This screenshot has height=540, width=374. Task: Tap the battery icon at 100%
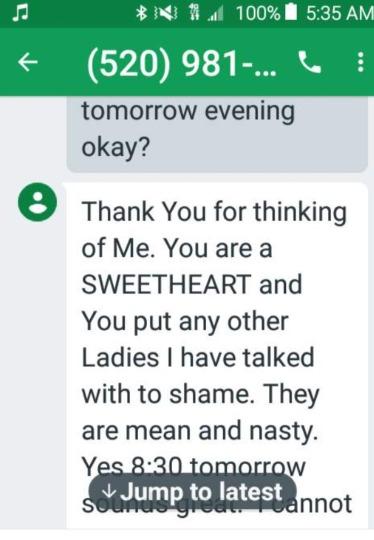291,13
